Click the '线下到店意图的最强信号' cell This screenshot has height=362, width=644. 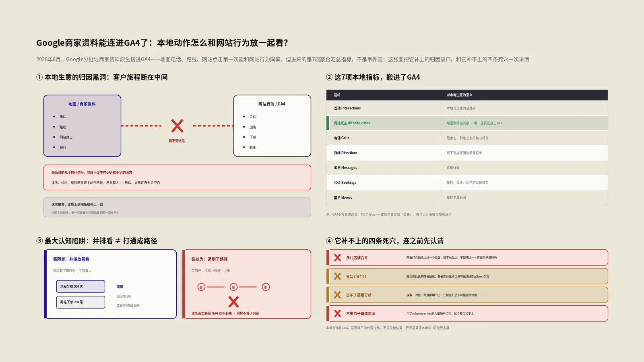pyautogui.click(x=524, y=153)
